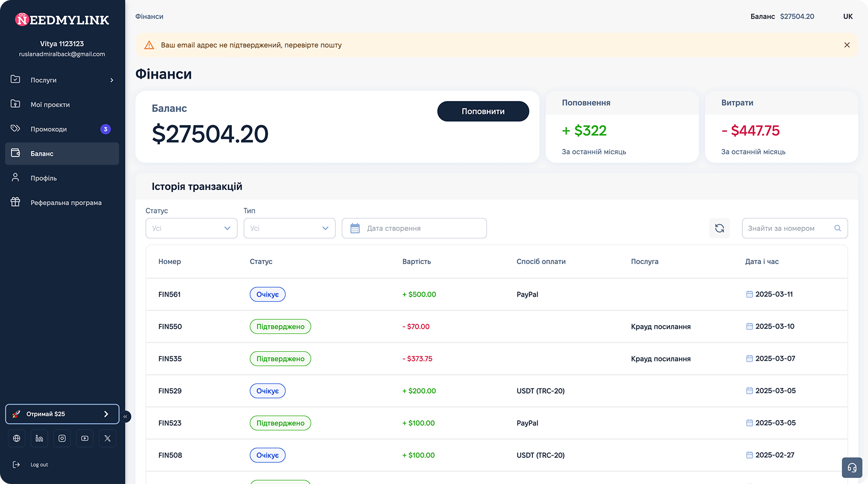Open the Статус filter dropdown
The height and width of the screenshot is (484, 868).
191,228
